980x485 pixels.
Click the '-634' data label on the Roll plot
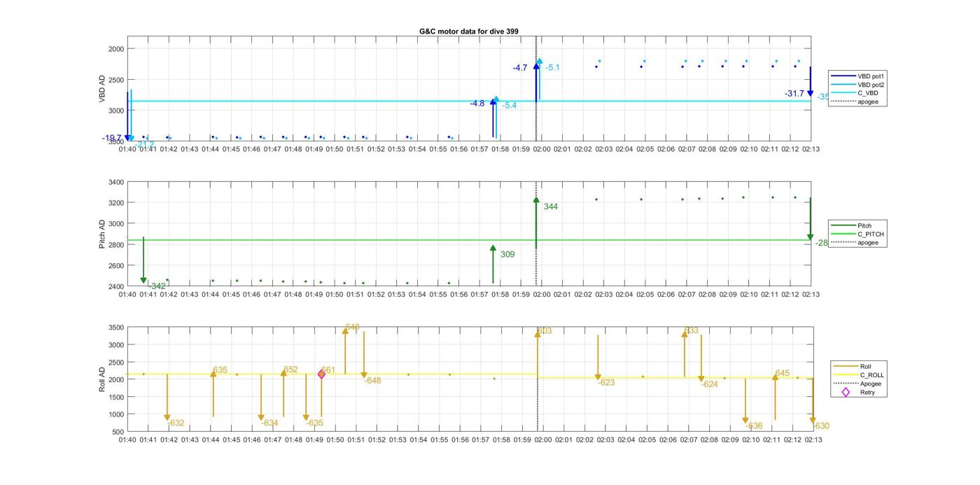269,423
